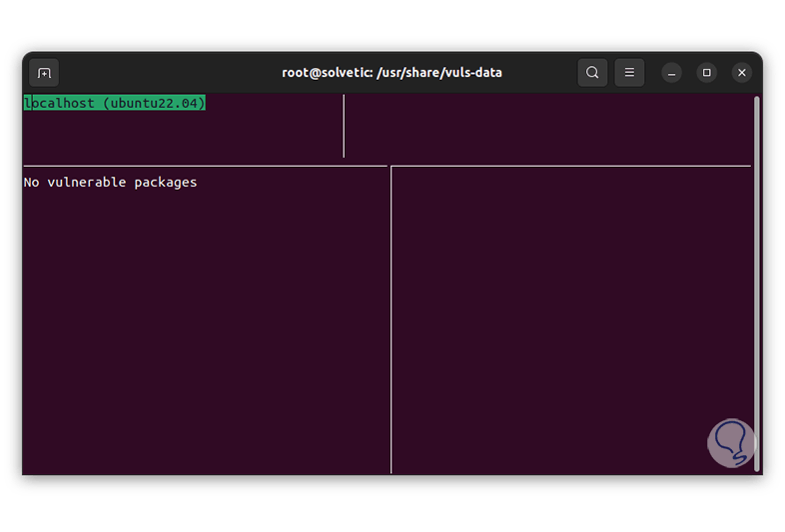The width and height of the screenshot is (785, 532).
Task: Click the "No vulnerable packages" text
Action: 110,183
